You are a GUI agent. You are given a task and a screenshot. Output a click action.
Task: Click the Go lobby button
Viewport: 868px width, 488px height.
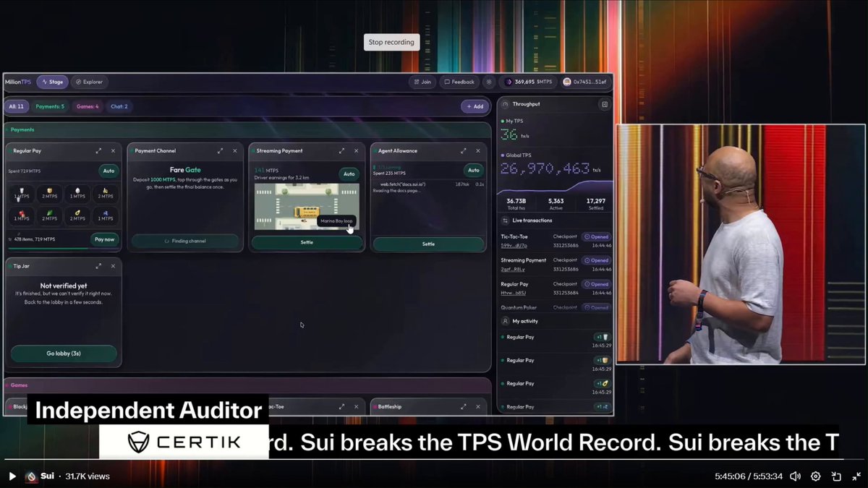pos(64,354)
